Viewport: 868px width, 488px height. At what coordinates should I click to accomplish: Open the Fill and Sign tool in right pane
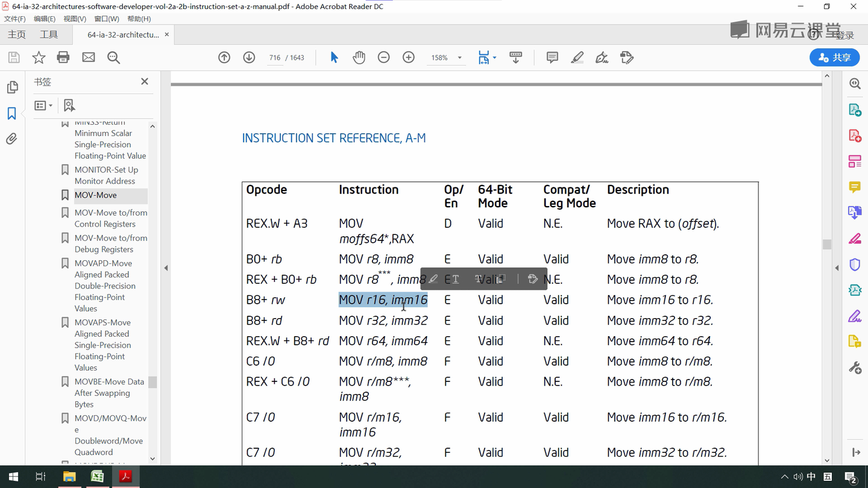pyautogui.click(x=855, y=316)
